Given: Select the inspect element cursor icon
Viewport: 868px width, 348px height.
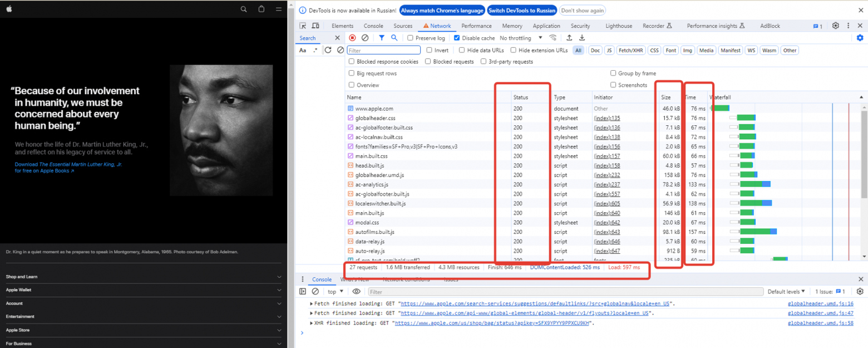Looking at the screenshot, I should [302, 26].
